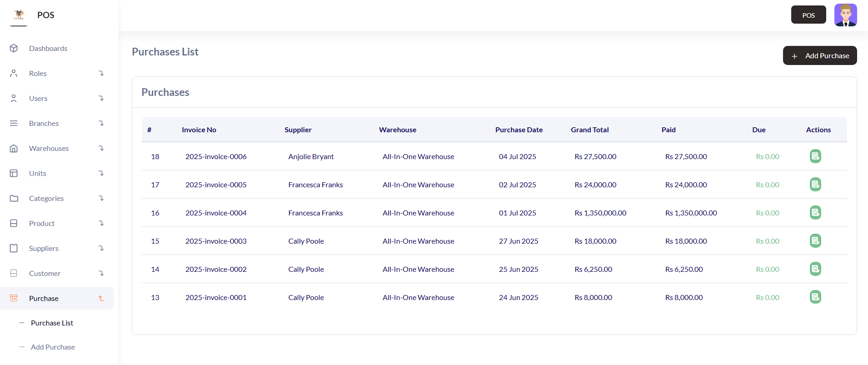
Task: Collapse the Purchase menu arrow
Action: click(101, 298)
